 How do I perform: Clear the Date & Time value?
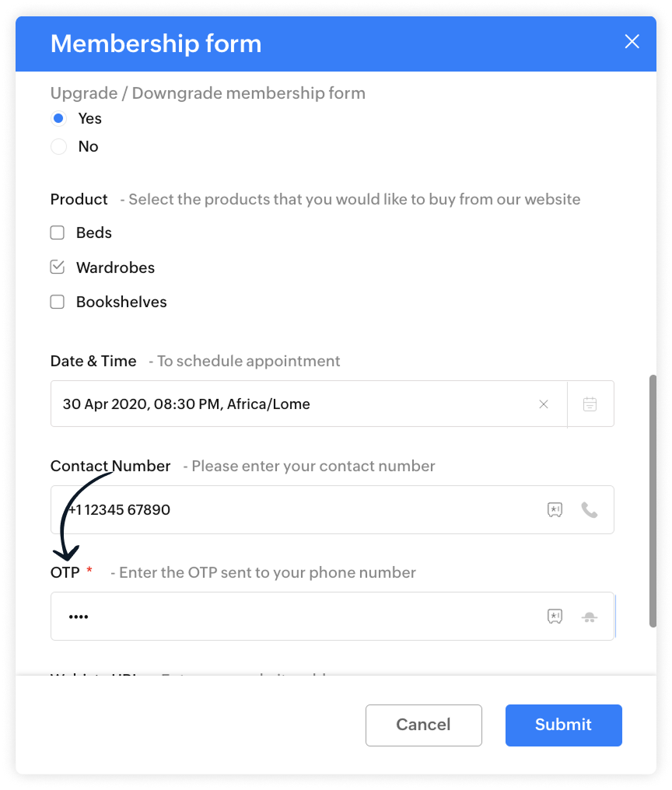point(544,404)
